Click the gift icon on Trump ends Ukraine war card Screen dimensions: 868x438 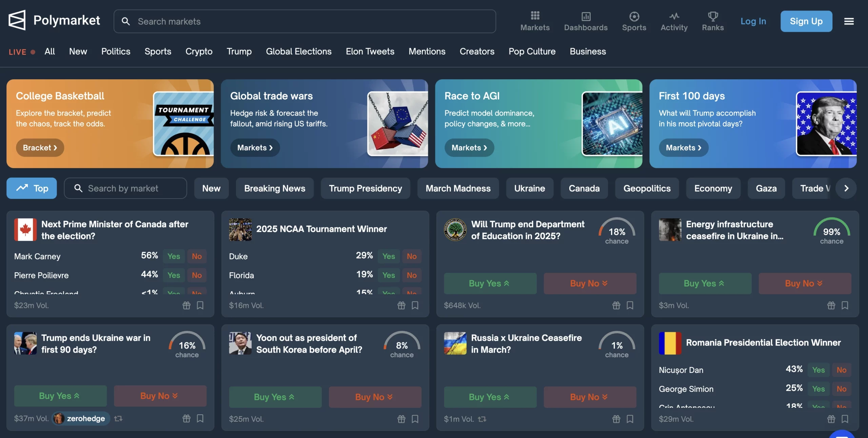pos(186,419)
